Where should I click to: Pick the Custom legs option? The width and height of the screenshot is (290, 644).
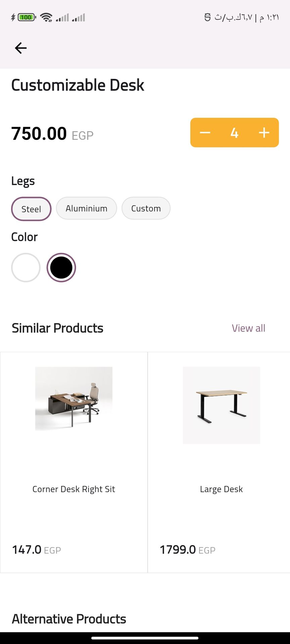pyautogui.click(x=146, y=208)
